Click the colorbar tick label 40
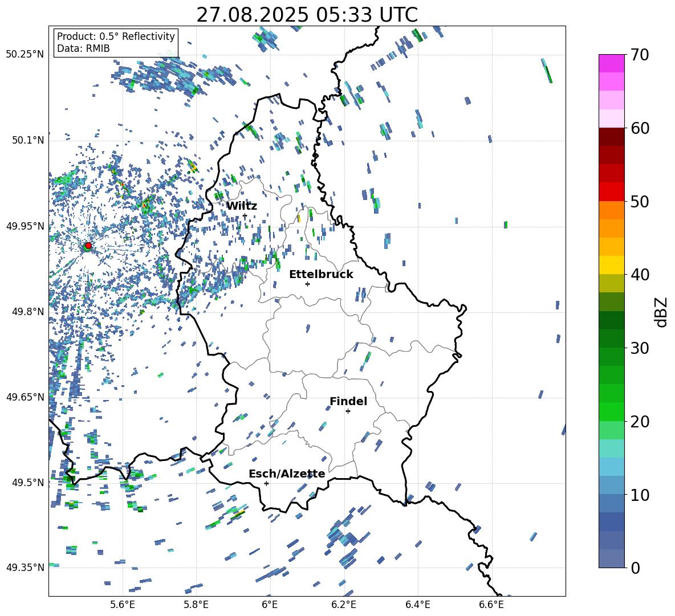The image size is (675, 616). (639, 275)
